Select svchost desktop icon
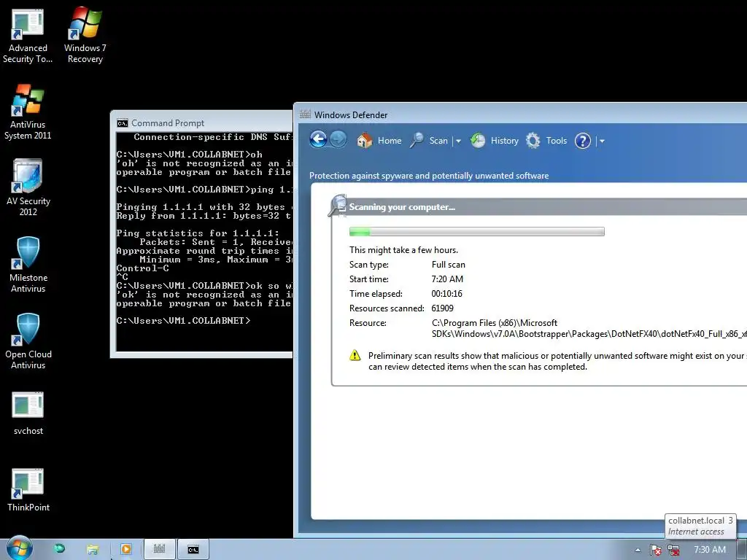Viewport: 747px width, 560px height. 28,413
